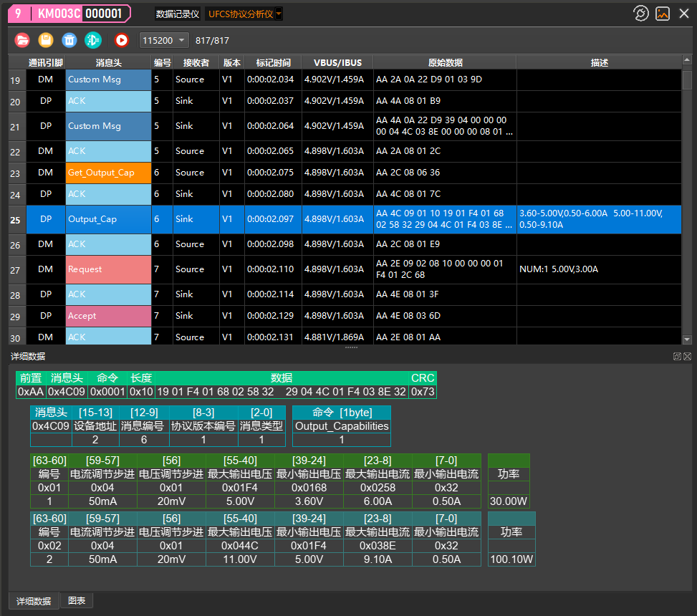This screenshot has height=616, width=697.
Task: Open device settings via the gear icon
Action: tap(641, 13)
